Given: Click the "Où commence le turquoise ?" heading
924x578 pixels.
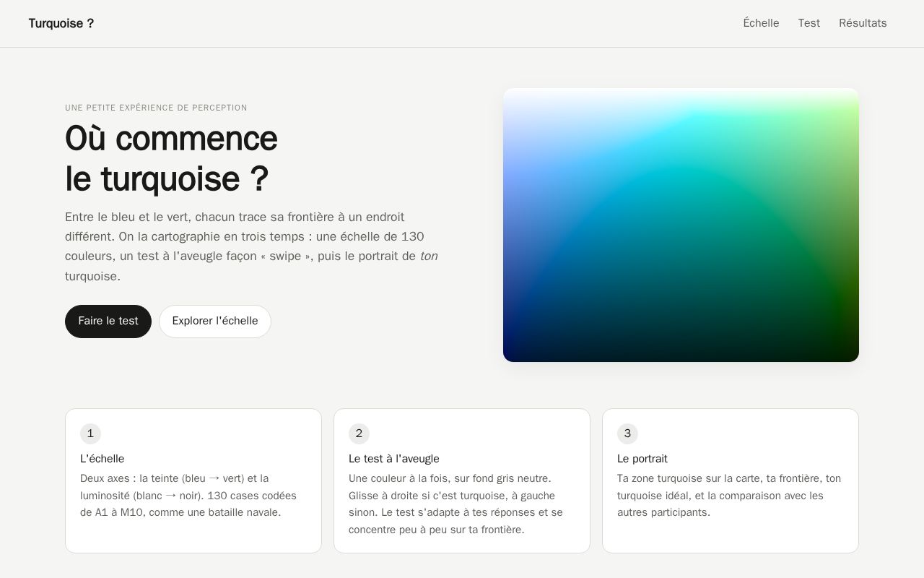Looking at the screenshot, I should pyautogui.click(x=171, y=158).
